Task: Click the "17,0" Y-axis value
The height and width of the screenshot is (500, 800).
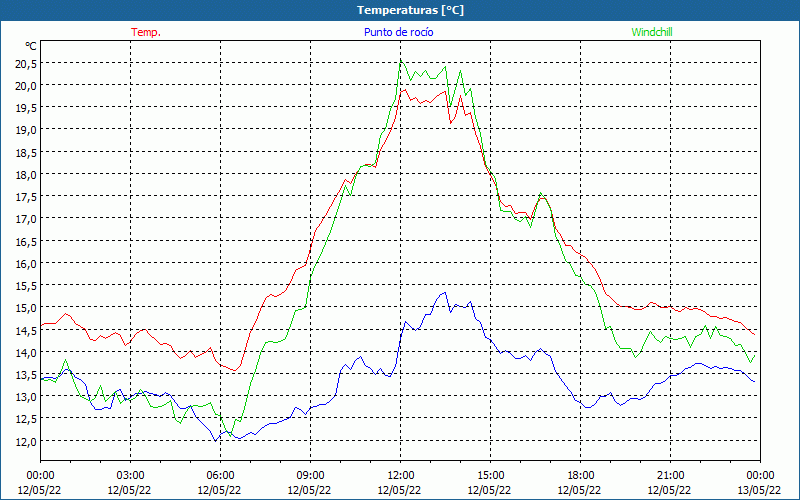Action: (26, 219)
